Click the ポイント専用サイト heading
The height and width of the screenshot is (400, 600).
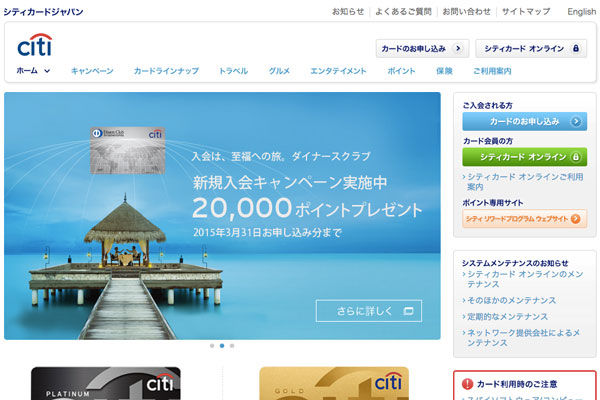(492, 202)
